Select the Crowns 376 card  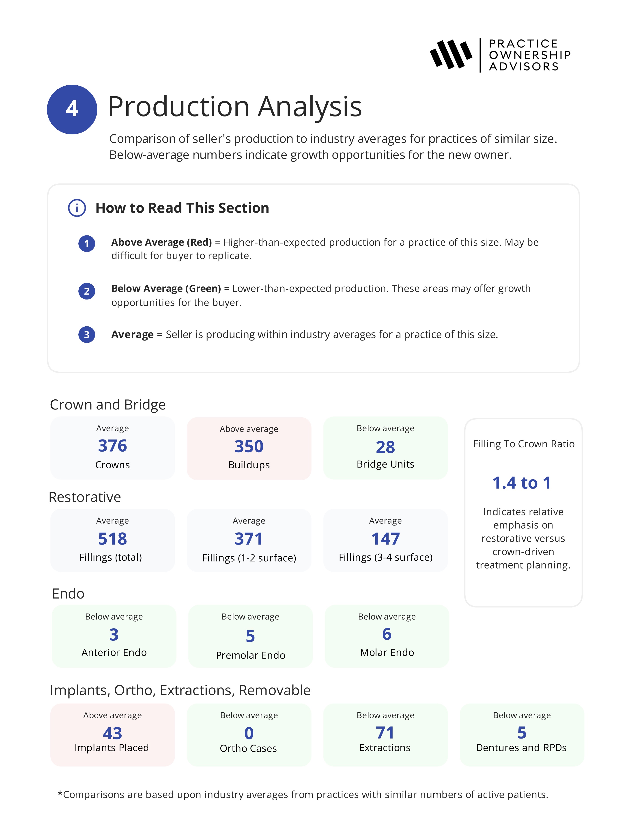click(112, 448)
